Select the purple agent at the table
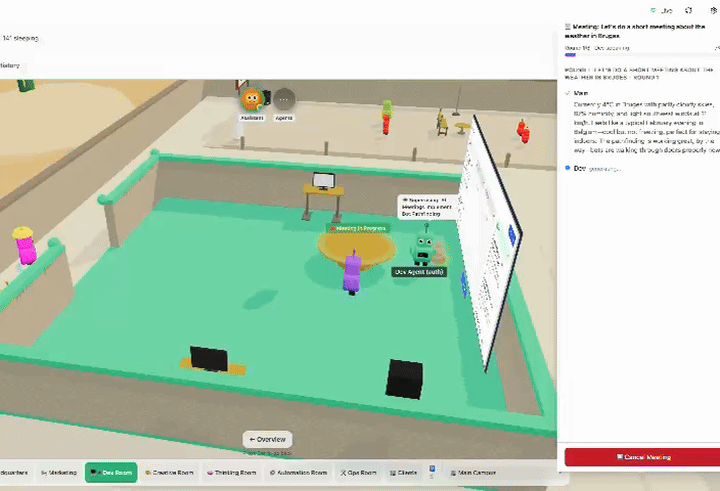Image resolution: width=720 pixels, height=491 pixels. pos(352,272)
